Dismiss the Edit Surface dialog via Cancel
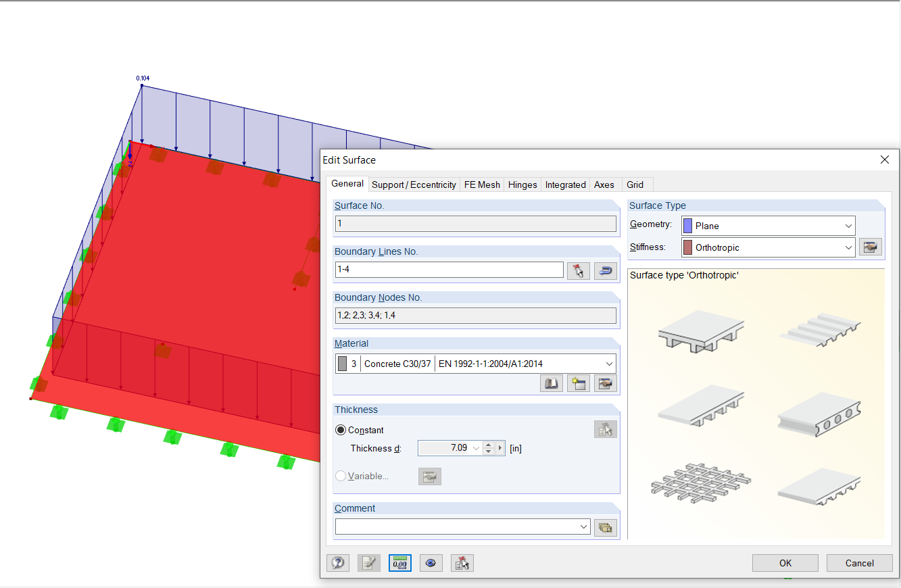 point(859,562)
